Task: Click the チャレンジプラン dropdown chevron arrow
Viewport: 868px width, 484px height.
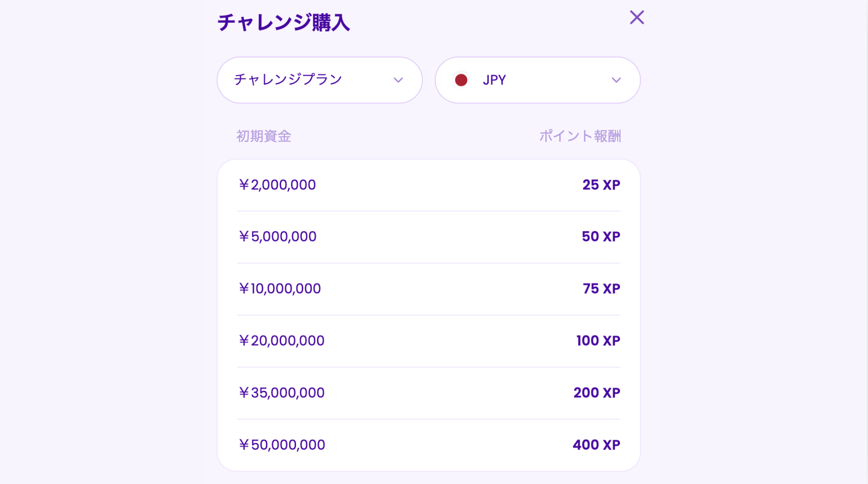Action: tap(398, 80)
